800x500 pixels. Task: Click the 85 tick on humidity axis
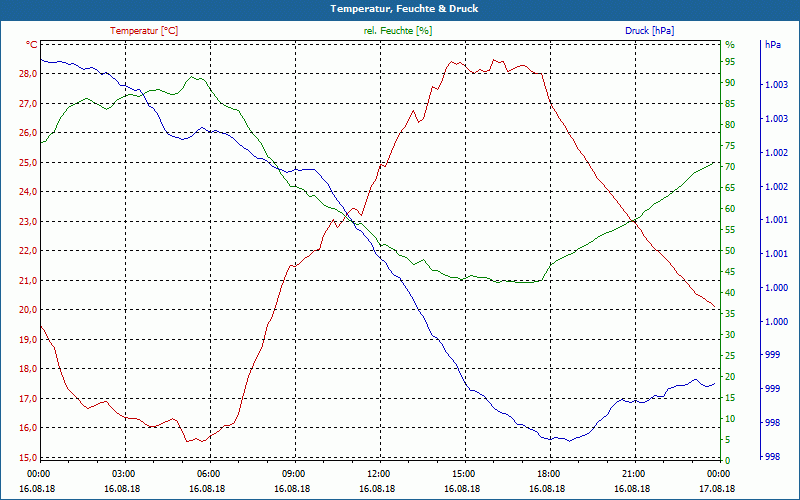pos(730,104)
